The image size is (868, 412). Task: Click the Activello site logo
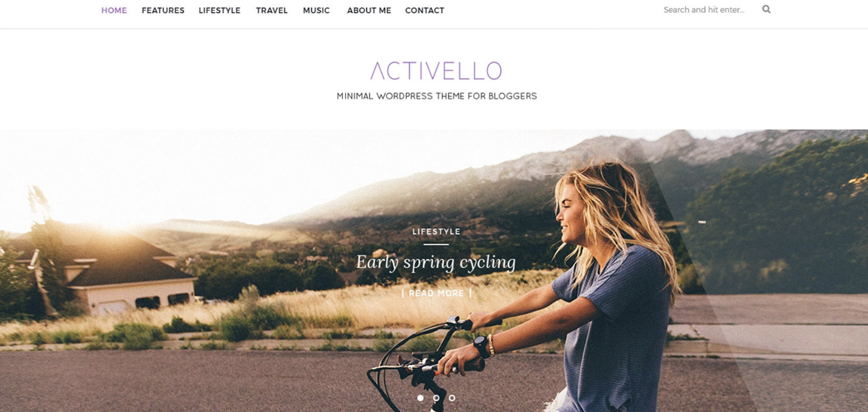point(436,71)
